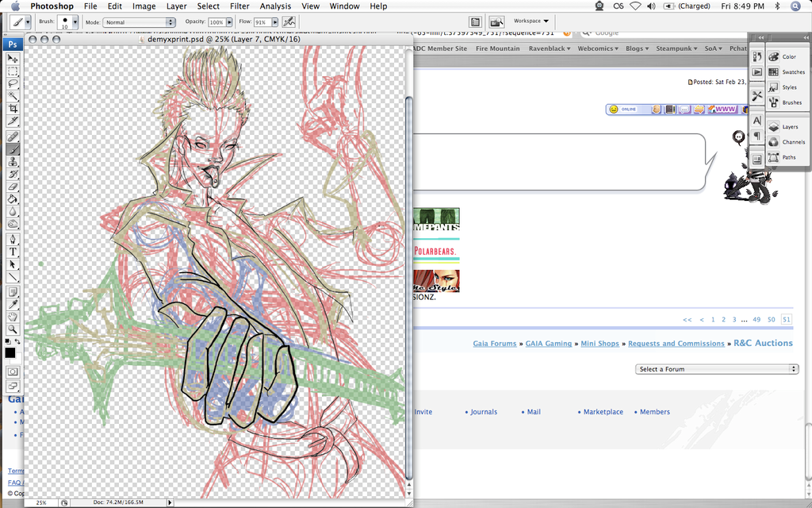Open the Select a Forum dropdown

coord(716,369)
